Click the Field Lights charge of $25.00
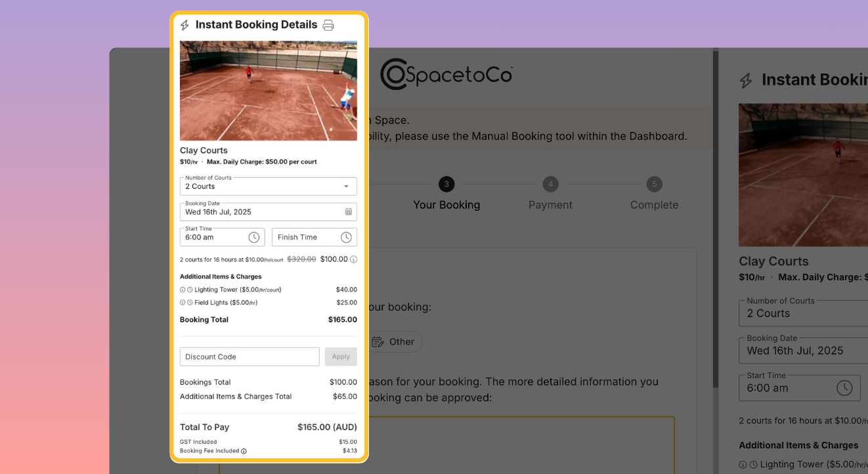 pos(347,303)
